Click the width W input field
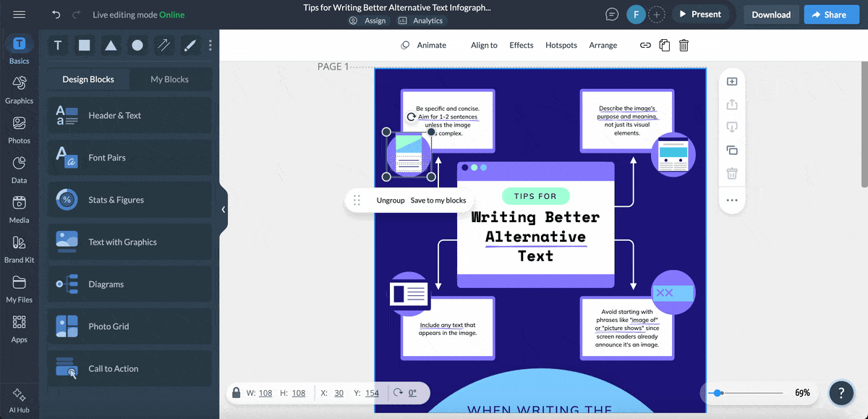The image size is (868, 419). (265, 393)
